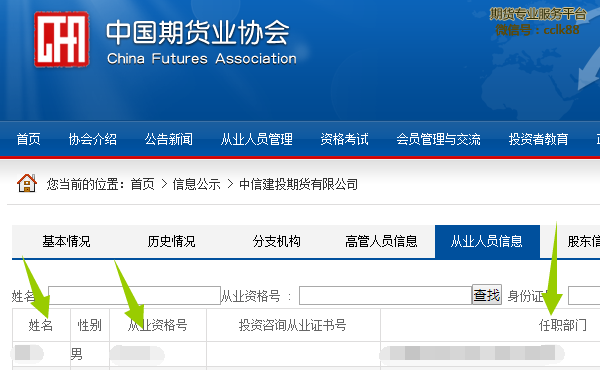
Task: Focus the 从业资格号 input field
Action: coord(385,295)
